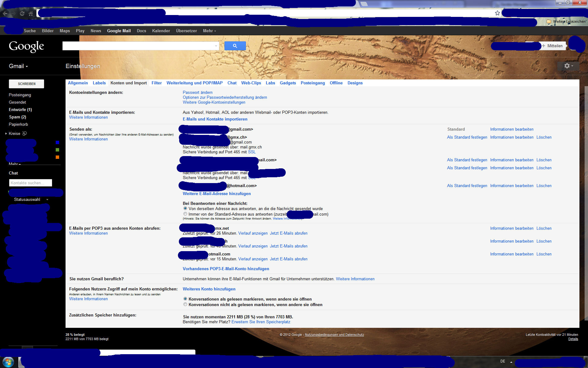Click Übersetzer in top navigation bar
The height and width of the screenshot is (368, 588).
(x=187, y=31)
